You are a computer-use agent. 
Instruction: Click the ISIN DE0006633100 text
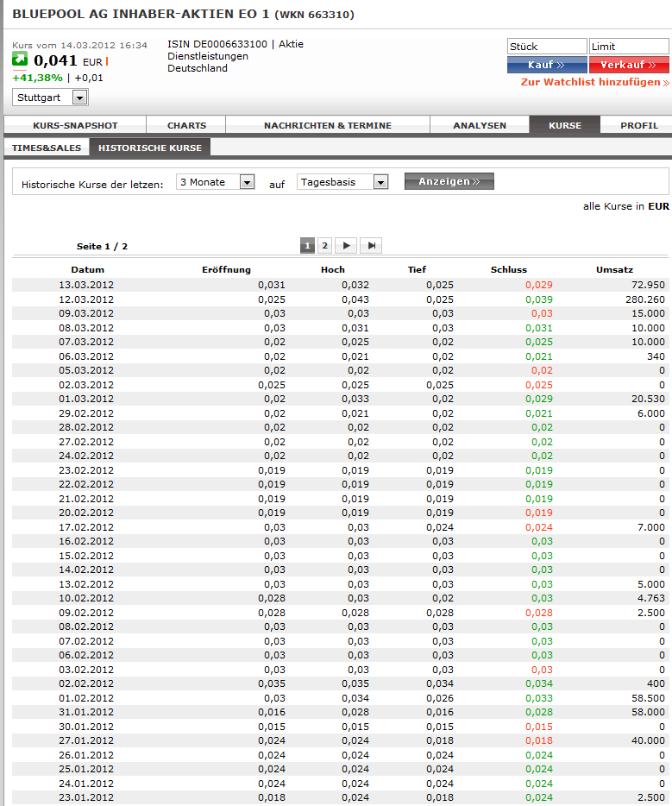217,44
